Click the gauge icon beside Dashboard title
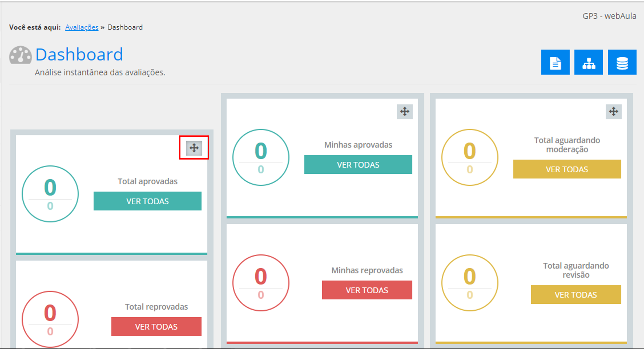The width and height of the screenshot is (644, 349). 20,55
